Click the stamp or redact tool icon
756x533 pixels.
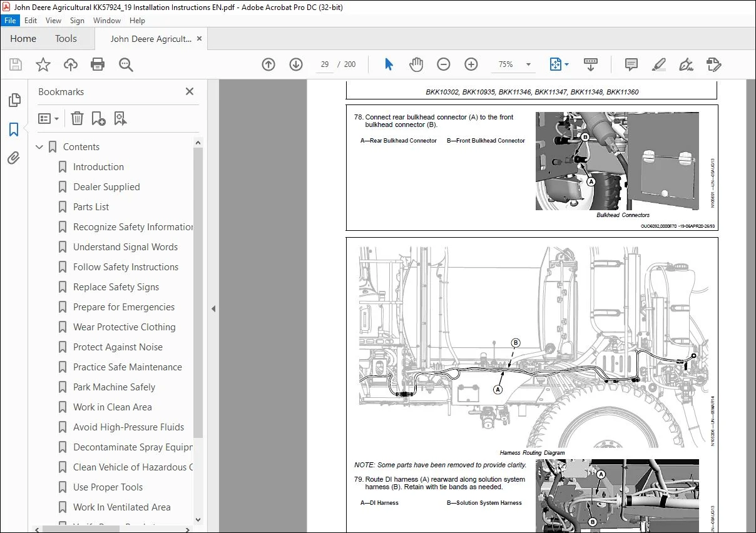(x=713, y=64)
